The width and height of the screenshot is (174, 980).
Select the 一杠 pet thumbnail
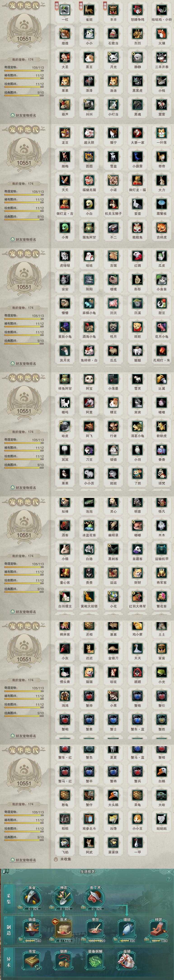65,9
